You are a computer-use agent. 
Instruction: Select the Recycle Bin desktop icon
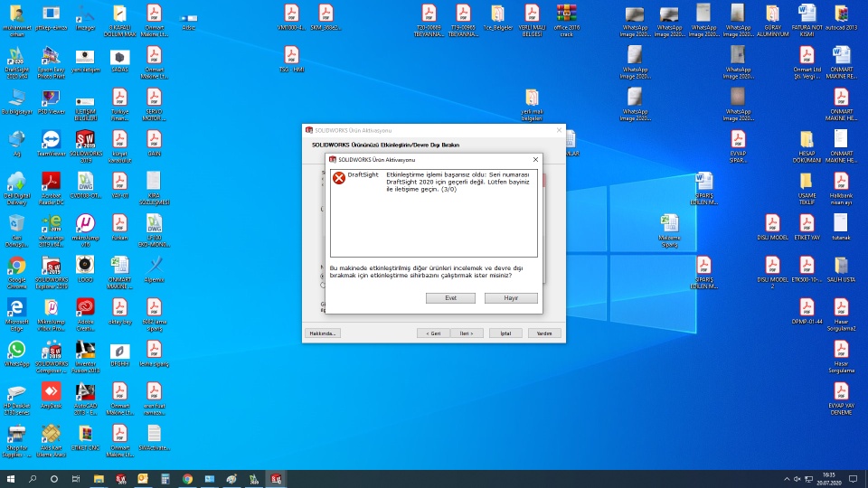pos(16,230)
